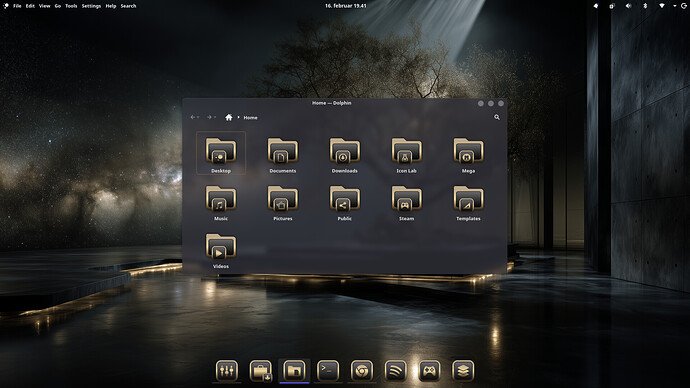Open the back history dropdown arrow

coord(198,117)
